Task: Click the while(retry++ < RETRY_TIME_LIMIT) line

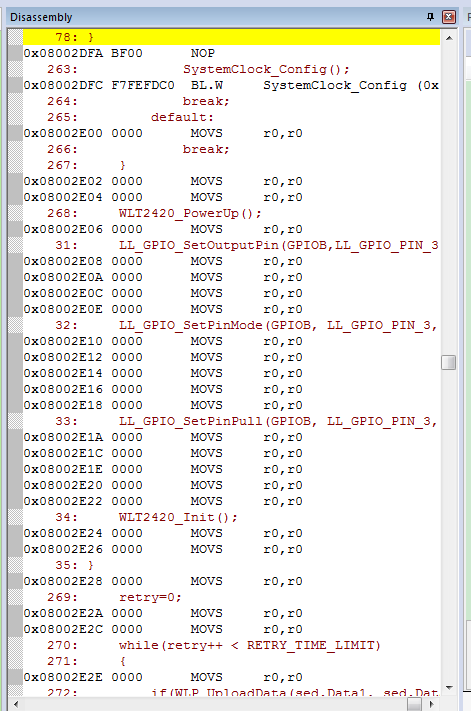Action: coord(249,645)
